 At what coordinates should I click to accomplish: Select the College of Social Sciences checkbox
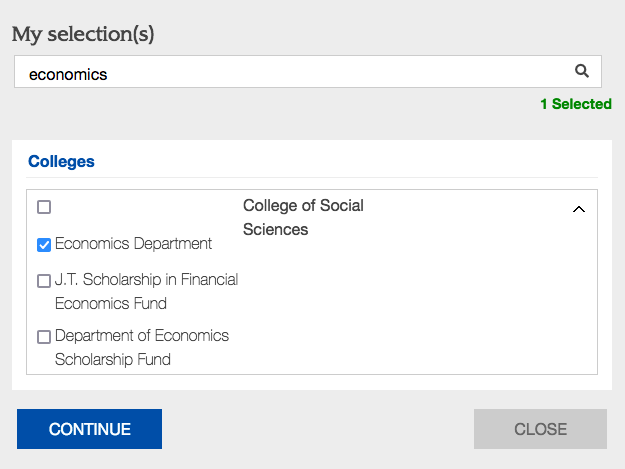click(44, 207)
